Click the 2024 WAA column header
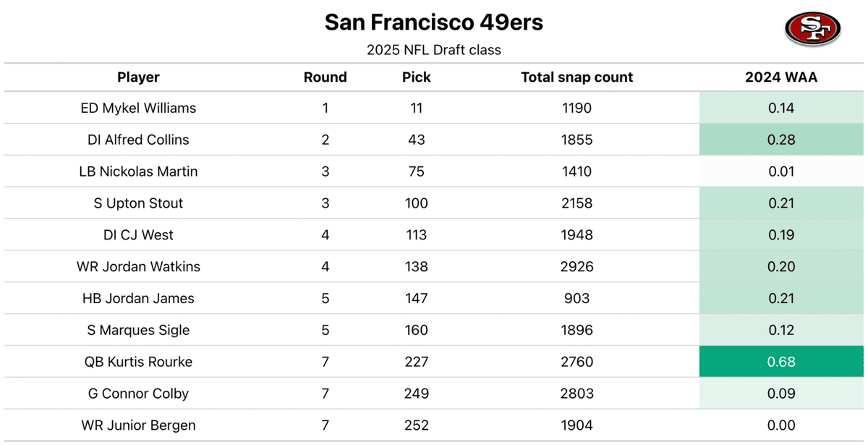Image resolution: width=868 pixels, height=445 pixels. pos(781,77)
